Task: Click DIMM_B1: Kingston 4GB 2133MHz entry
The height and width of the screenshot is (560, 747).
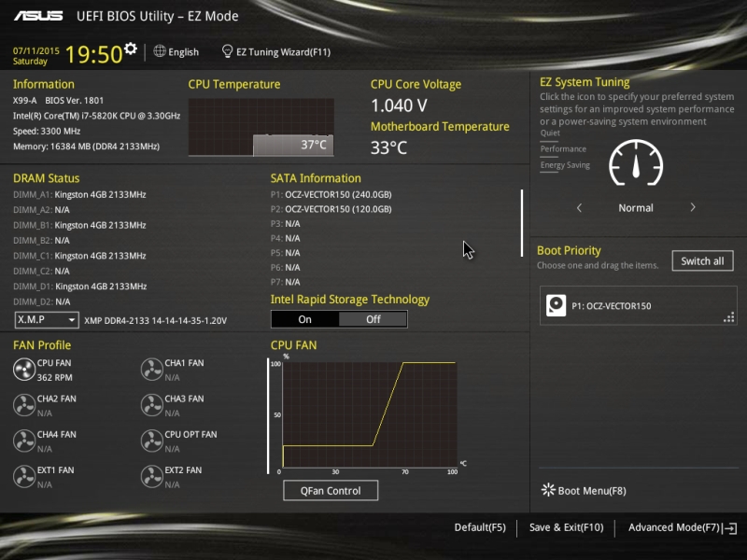Action: pos(79,225)
